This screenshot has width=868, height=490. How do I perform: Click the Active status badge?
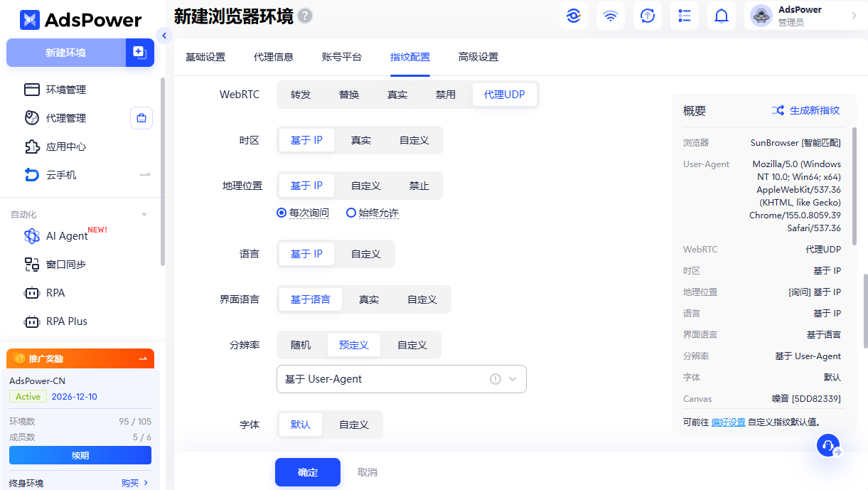click(28, 396)
